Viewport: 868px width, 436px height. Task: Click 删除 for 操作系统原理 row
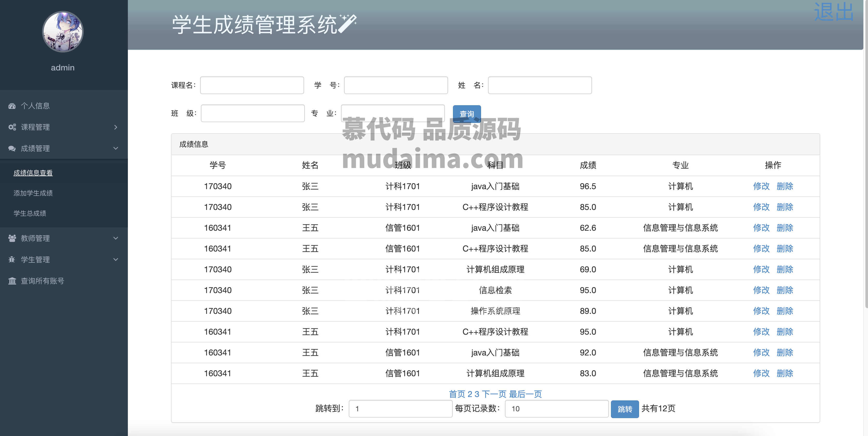coord(785,311)
